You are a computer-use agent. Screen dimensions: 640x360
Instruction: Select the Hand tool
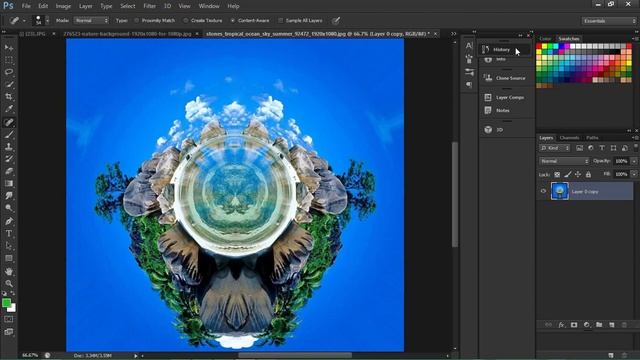pyautogui.click(x=9, y=271)
